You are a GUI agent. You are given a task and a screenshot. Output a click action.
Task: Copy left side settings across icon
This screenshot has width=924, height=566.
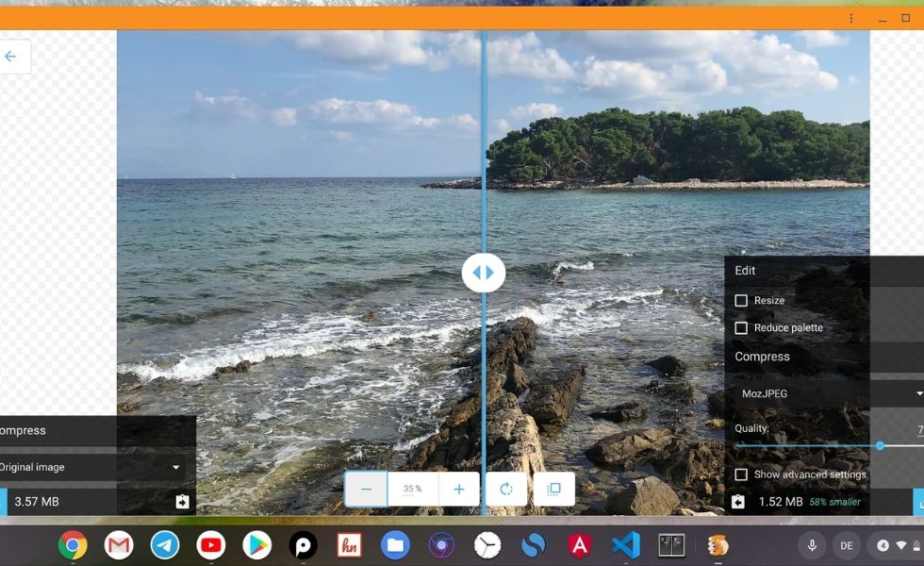click(182, 502)
